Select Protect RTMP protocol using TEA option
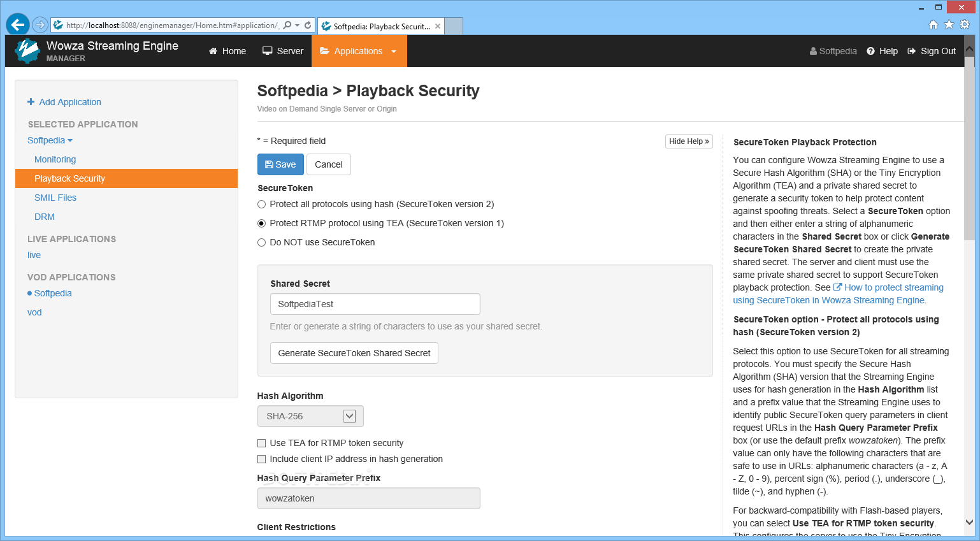This screenshot has height=541, width=980. (x=261, y=223)
